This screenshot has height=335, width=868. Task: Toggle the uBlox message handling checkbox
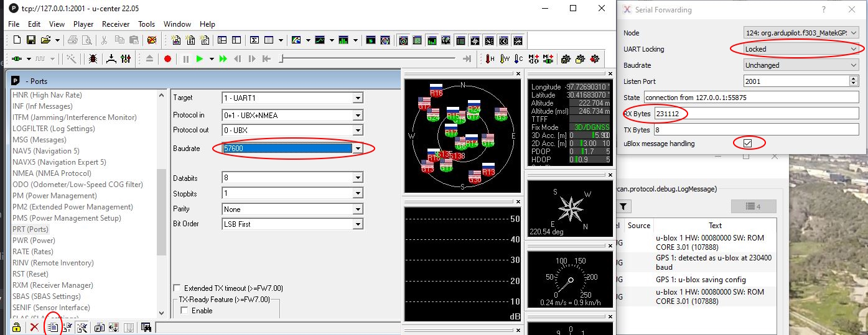pyautogui.click(x=748, y=144)
